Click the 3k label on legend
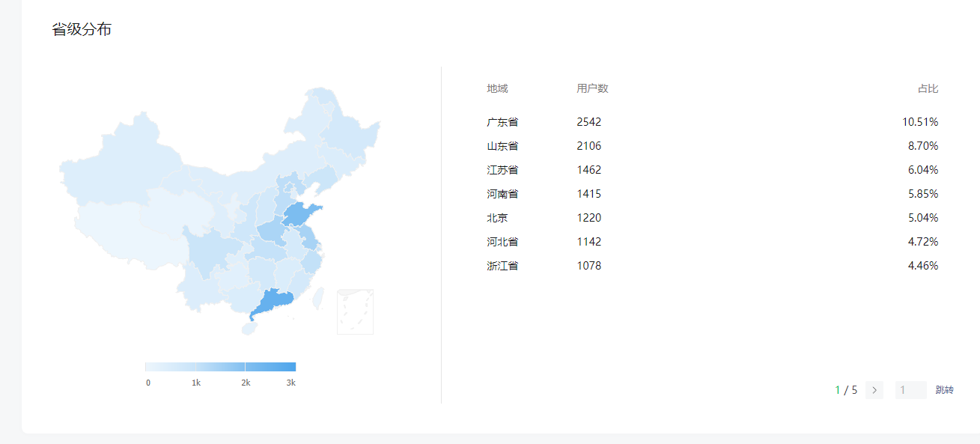980x444 pixels. (x=291, y=383)
